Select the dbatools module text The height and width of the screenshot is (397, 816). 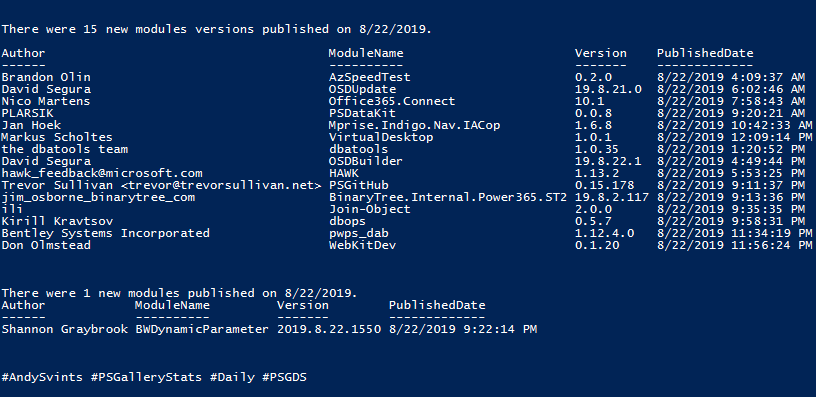coord(359,149)
